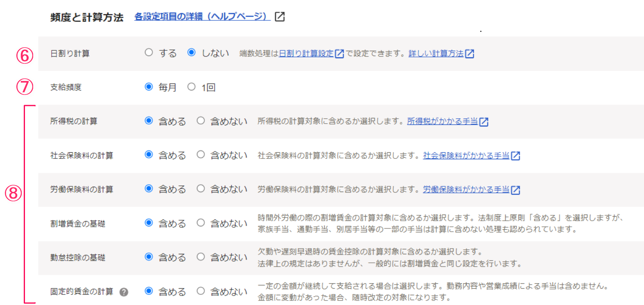Screen dimensions: 644x305
Task: Click the 社会保険料の計算 row label
Action: 82,156
